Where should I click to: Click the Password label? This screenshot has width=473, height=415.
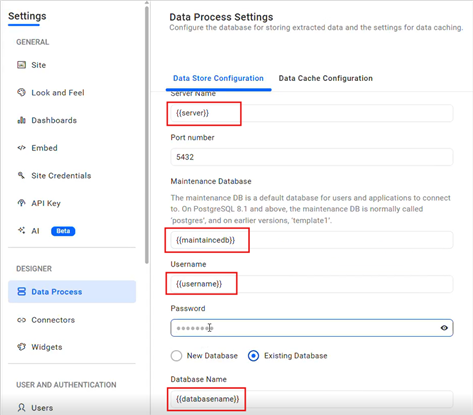coord(188,308)
